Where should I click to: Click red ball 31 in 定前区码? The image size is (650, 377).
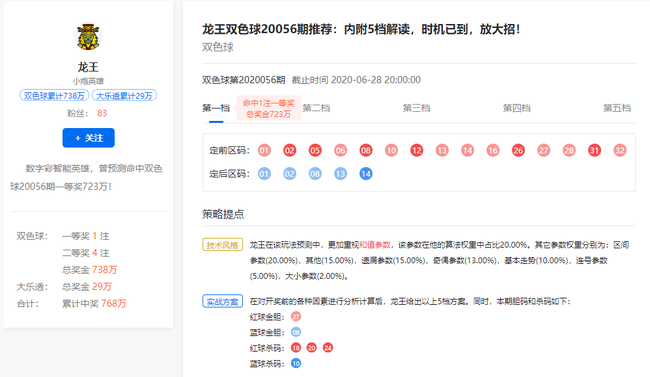pos(594,150)
